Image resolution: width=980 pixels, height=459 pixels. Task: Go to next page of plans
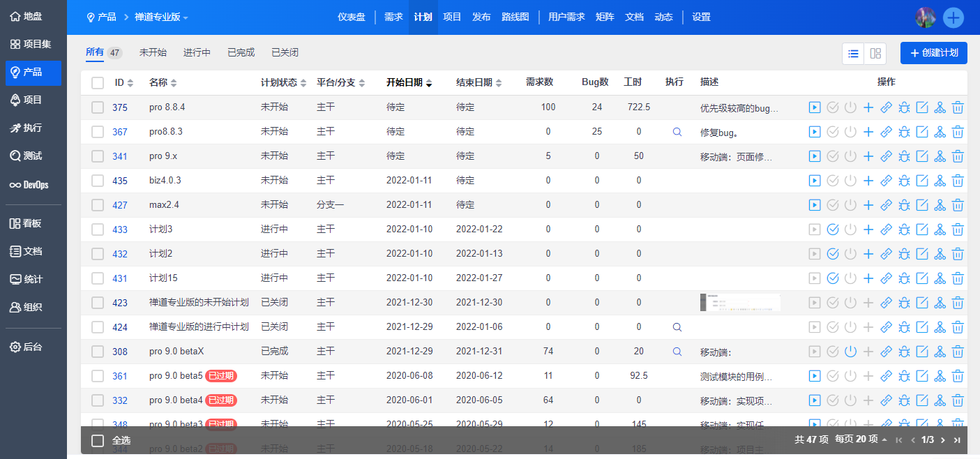point(943,440)
